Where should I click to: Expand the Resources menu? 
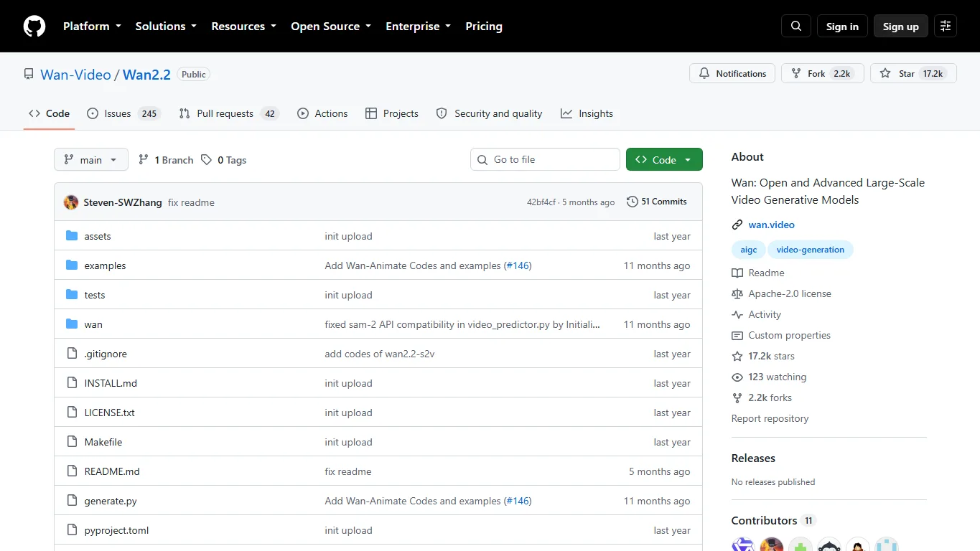243,27
